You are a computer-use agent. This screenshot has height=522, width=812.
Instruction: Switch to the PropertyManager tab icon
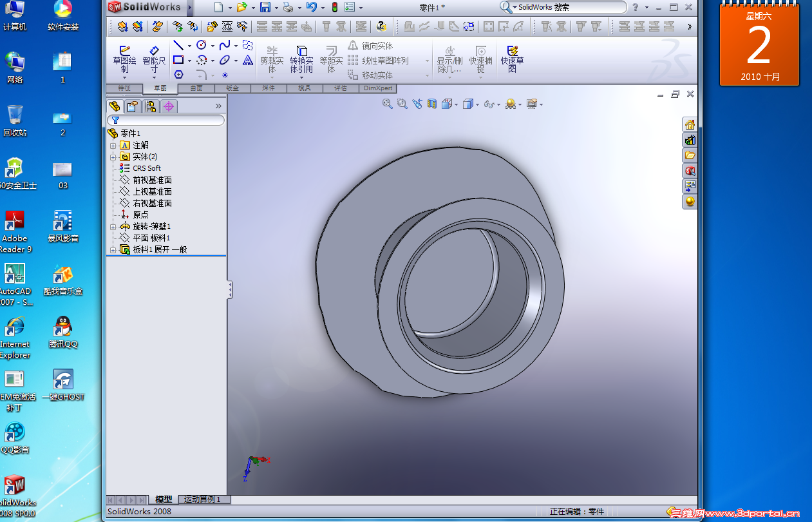click(133, 106)
